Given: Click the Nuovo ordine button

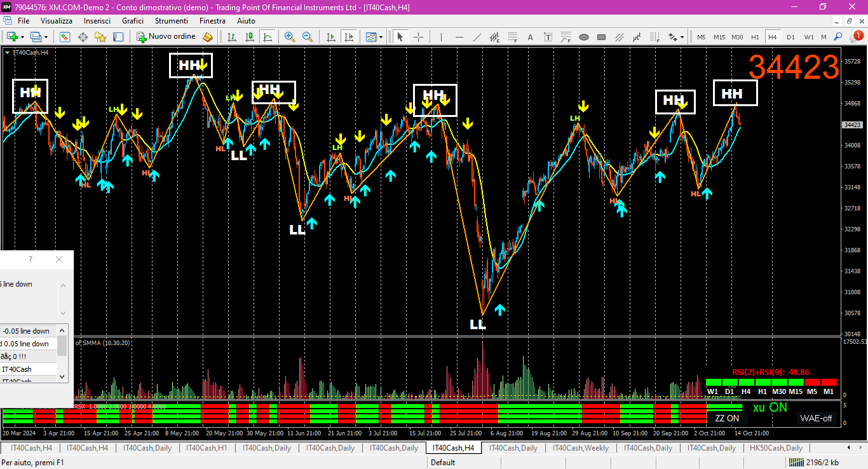Looking at the screenshot, I should 166,37.
